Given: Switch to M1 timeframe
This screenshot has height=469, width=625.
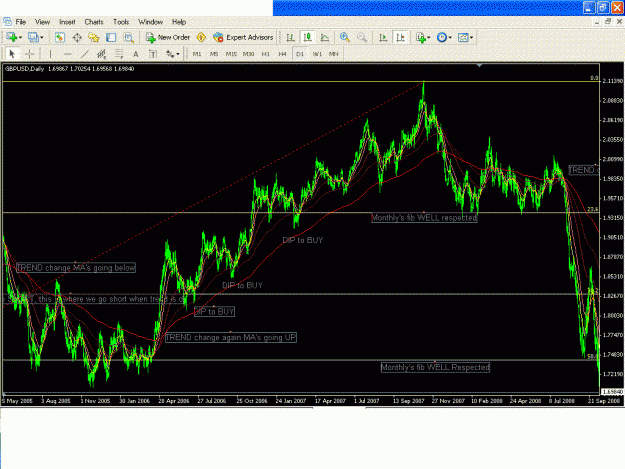Looking at the screenshot, I should 197,54.
